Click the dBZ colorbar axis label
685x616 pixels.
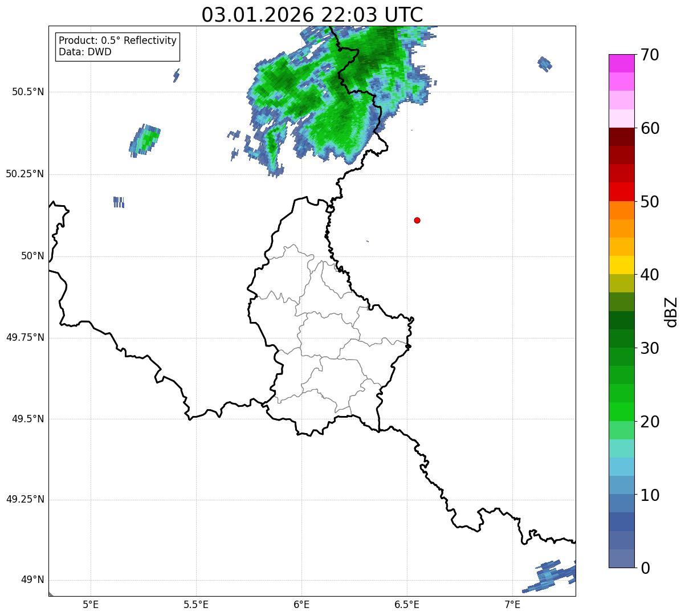tap(671, 311)
